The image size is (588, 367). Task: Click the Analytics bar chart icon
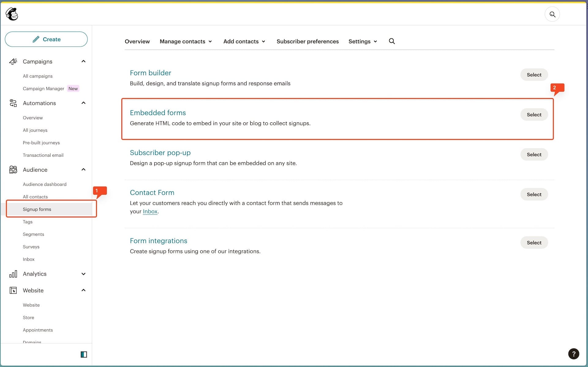pyautogui.click(x=13, y=274)
